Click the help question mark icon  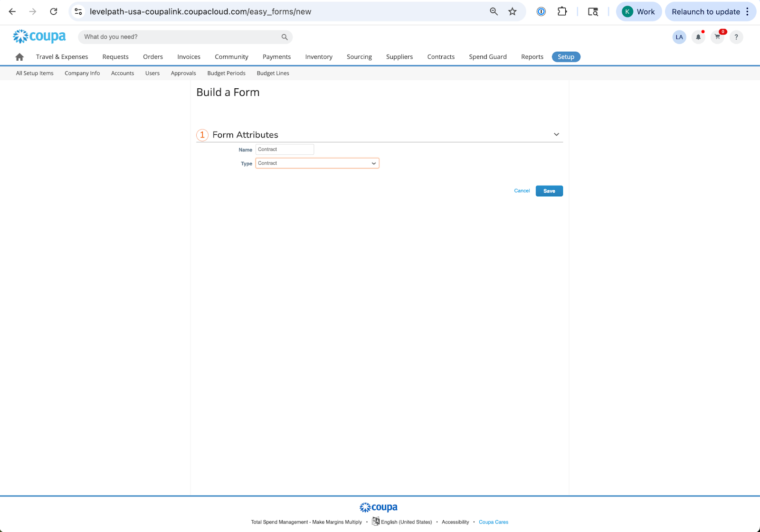(x=736, y=37)
